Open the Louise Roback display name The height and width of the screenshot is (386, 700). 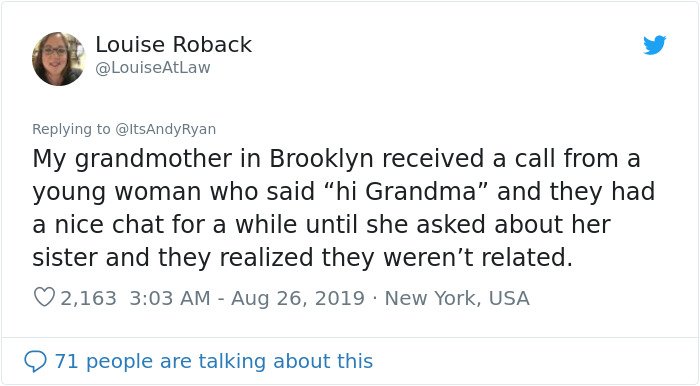pos(174,45)
